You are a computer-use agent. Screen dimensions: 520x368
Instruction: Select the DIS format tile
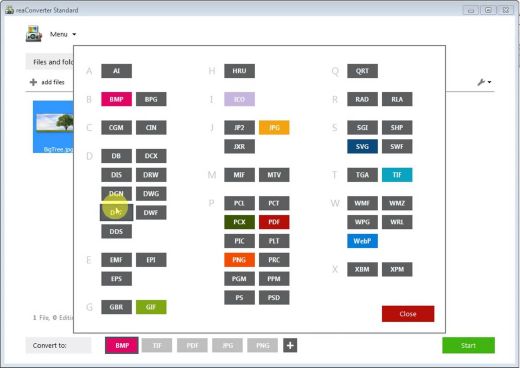coord(116,175)
